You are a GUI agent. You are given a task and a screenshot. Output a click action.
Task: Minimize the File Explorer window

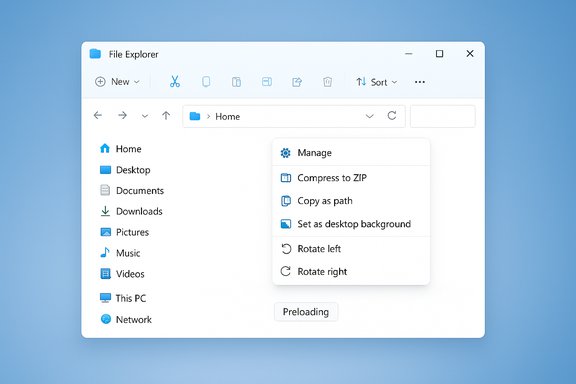coord(408,54)
